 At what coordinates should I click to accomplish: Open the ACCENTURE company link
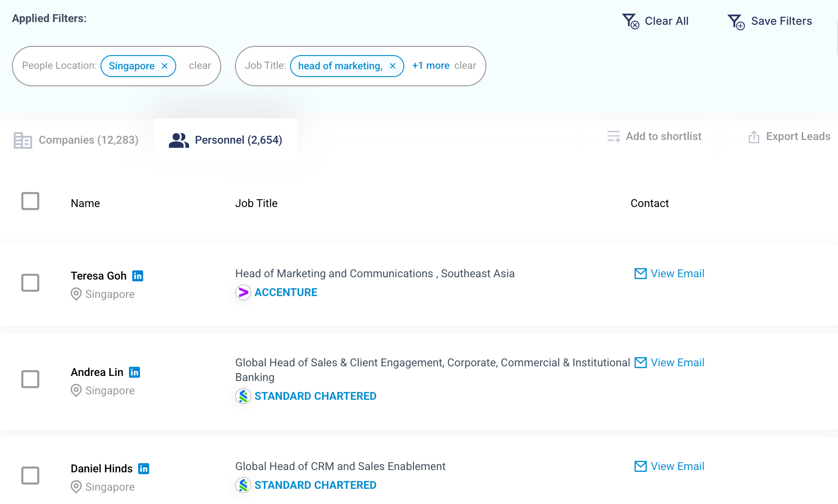[x=286, y=292]
